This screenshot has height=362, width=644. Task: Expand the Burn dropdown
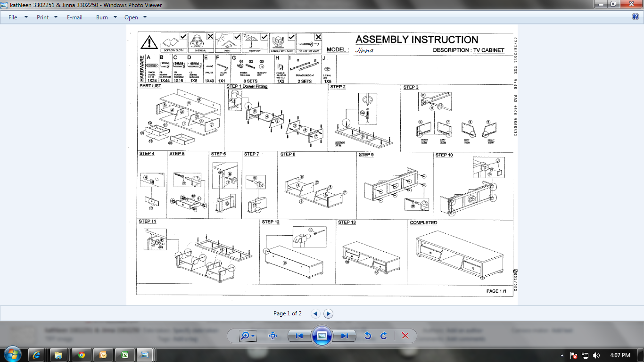pyautogui.click(x=107, y=17)
